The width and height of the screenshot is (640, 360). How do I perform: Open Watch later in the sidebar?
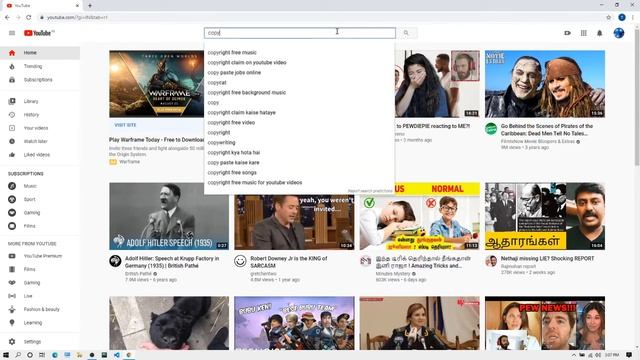point(40,141)
